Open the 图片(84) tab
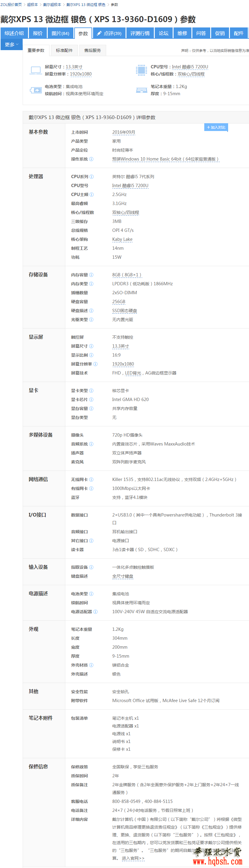The width and height of the screenshot is (249, 868). 60,33
